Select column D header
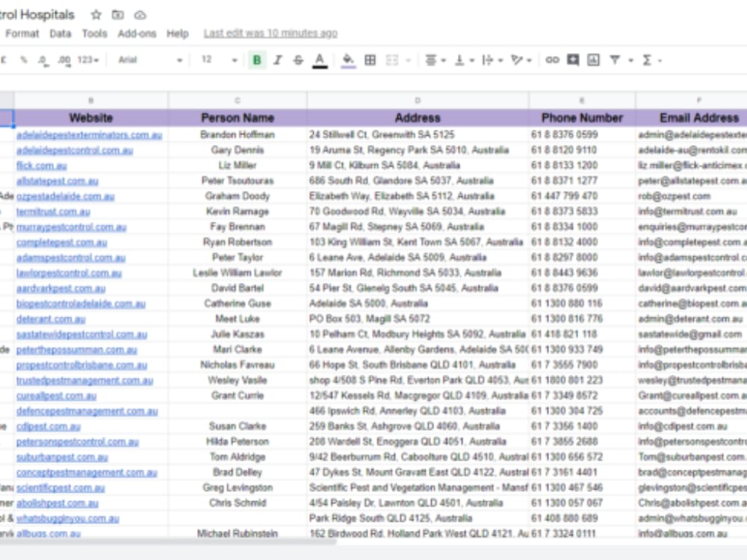Image resolution: width=747 pixels, height=560 pixels. (x=418, y=101)
